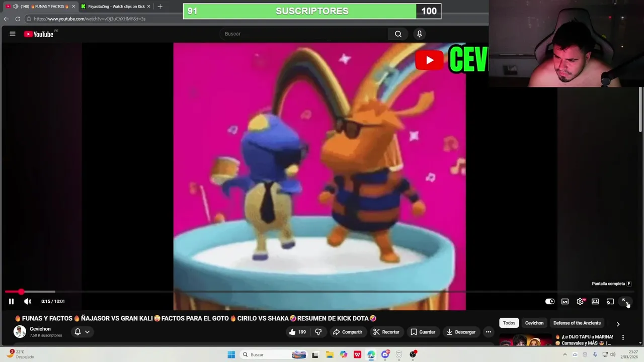
Task: Go back with browser back arrow
Action: point(6,19)
